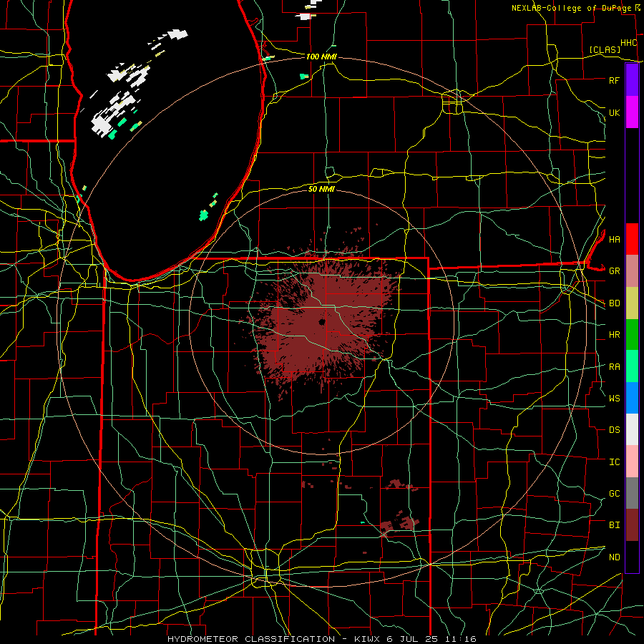Image resolution: width=644 pixels, height=644 pixels.
Task: Click the 'RA' legend label
Action: pos(614,367)
